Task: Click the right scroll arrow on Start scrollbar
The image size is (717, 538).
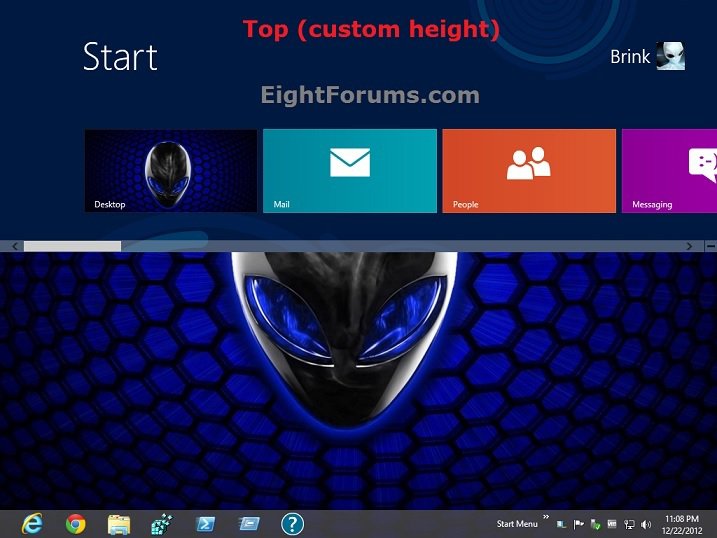Action: [x=689, y=246]
